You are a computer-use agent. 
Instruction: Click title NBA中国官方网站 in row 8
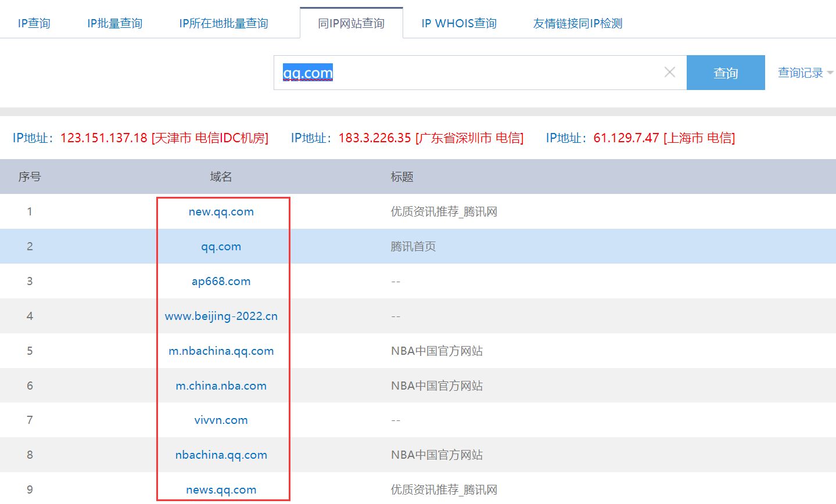(437, 455)
